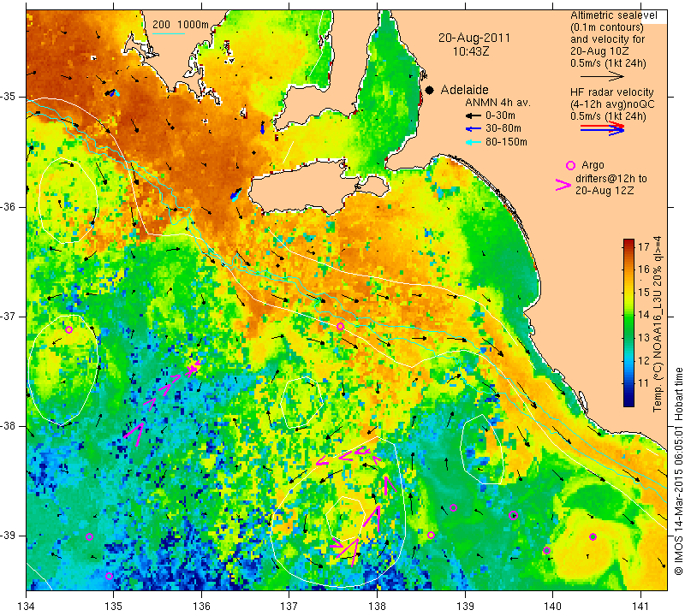Viewport: 685px width, 616px height.
Task: Click the Argo float circle nearest 140.5°E, 39°S
Action: (593, 536)
